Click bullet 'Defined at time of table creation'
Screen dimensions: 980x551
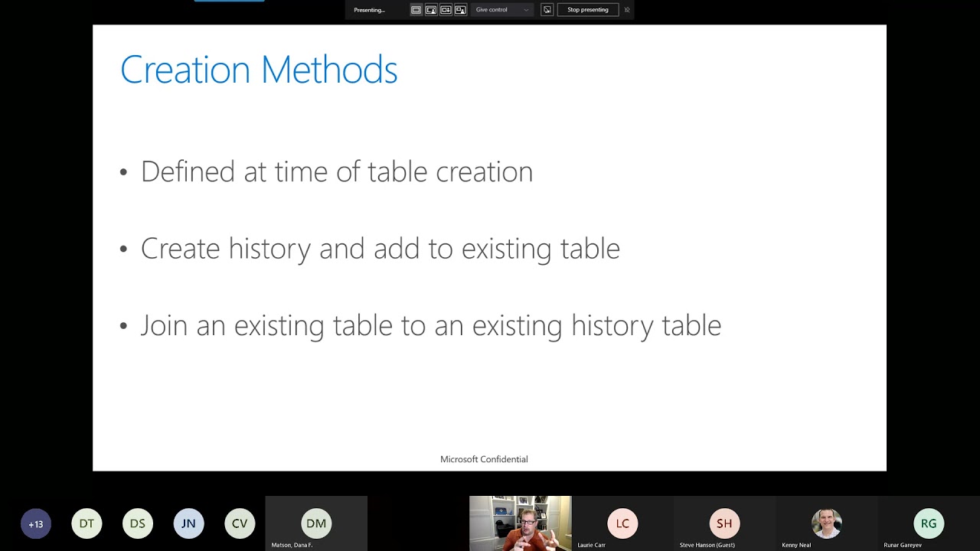[x=337, y=171]
